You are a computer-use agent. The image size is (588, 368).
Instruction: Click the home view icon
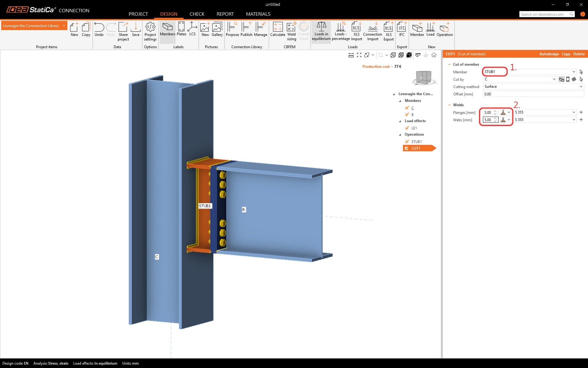tap(434, 55)
